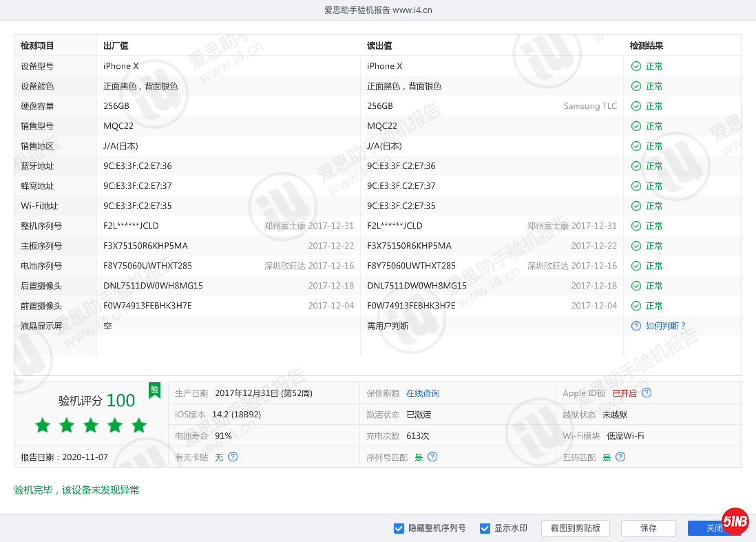756x542 pixels.
Task: Click the green check icon in 设备颜色 row
Action: point(636,86)
